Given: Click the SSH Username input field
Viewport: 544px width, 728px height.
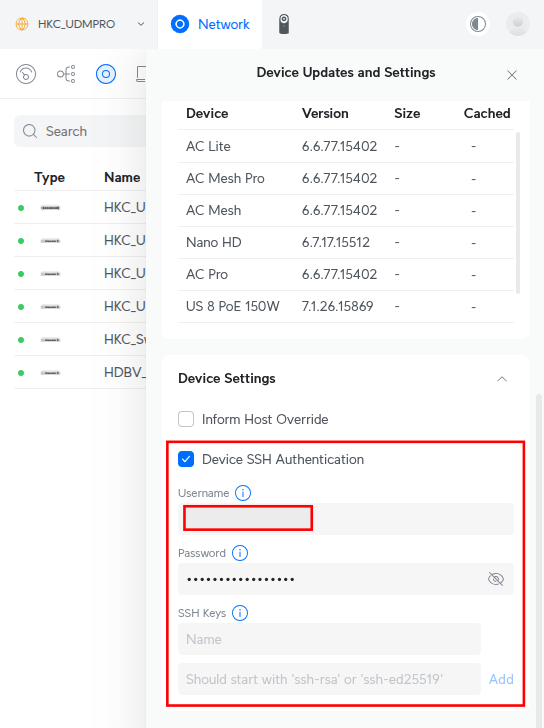Looking at the screenshot, I should [346, 519].
